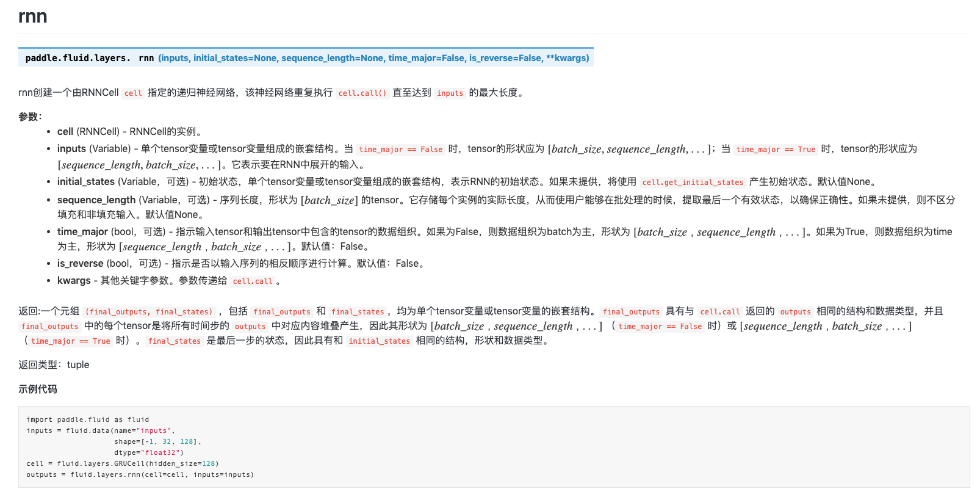This screenshot has width=980, height=500.
Task: Click 'time_major (bool' parameter name in the list
Action: tap(96, 231)
